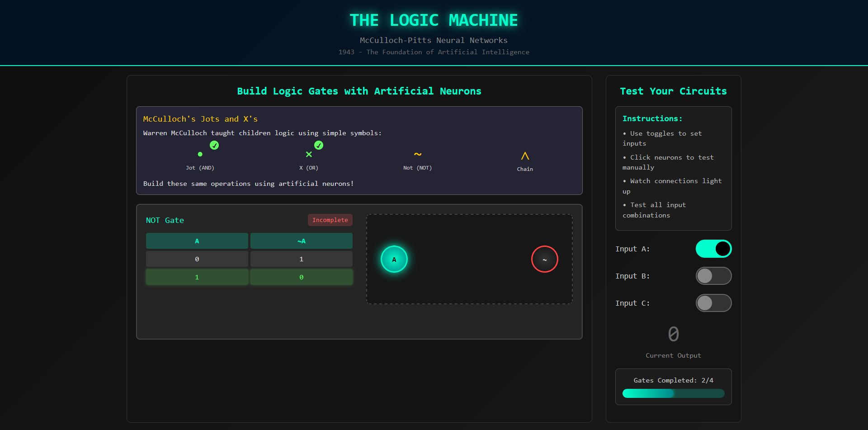Click "Test Your Circuits" heading
Screen dimensions: 868x430
pos(674,91)
